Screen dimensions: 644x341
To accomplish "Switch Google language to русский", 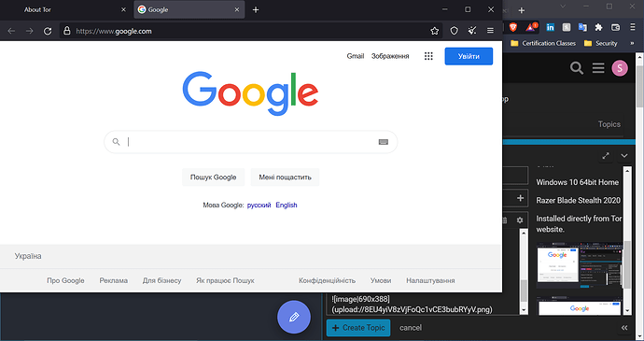I will 259,205.
